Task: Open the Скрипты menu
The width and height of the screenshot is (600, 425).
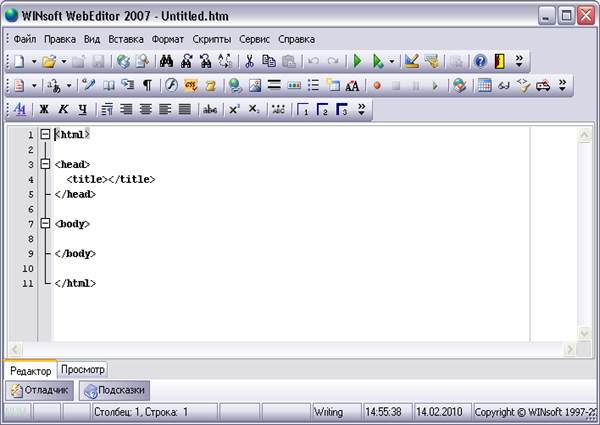Action: (x=212, y=39)
